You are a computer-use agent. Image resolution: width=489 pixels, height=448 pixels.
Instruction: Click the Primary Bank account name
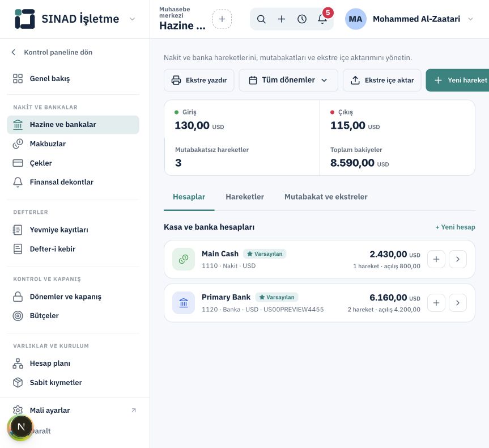[x=226, y=297]
